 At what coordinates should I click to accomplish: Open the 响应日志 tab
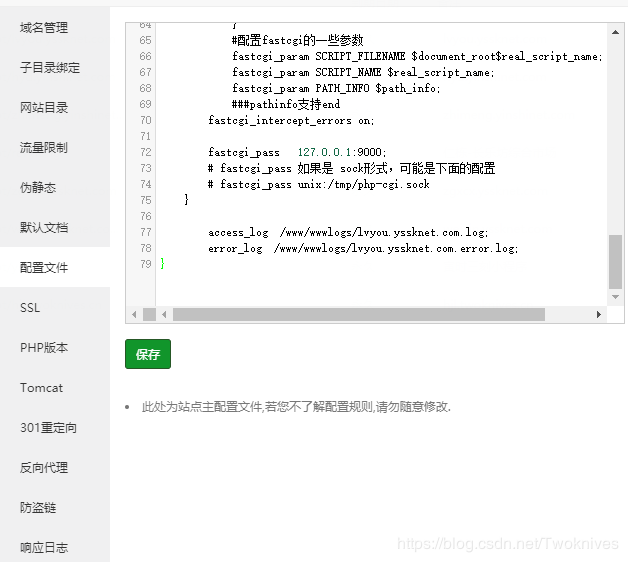(44, 548)
